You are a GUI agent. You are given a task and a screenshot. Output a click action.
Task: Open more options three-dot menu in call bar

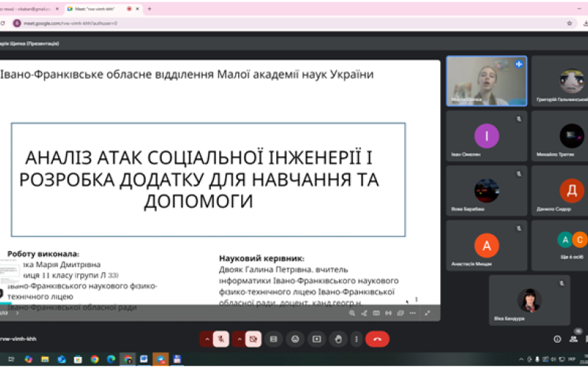(356, 339)
